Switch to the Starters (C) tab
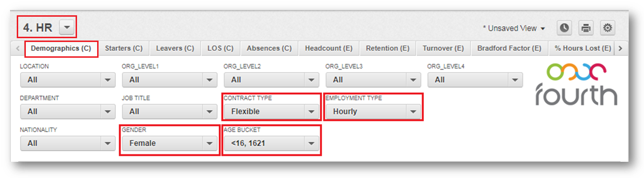Image resolution: width=644 pixels, height=178 pixels. 123,48
